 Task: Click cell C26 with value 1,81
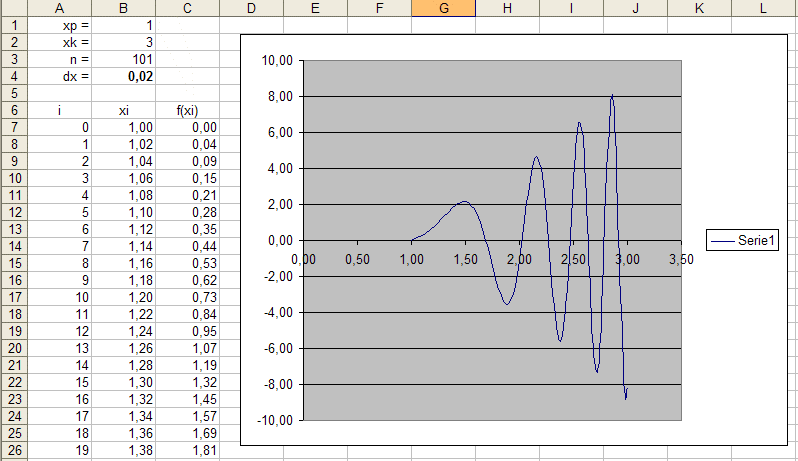point(189,452)
